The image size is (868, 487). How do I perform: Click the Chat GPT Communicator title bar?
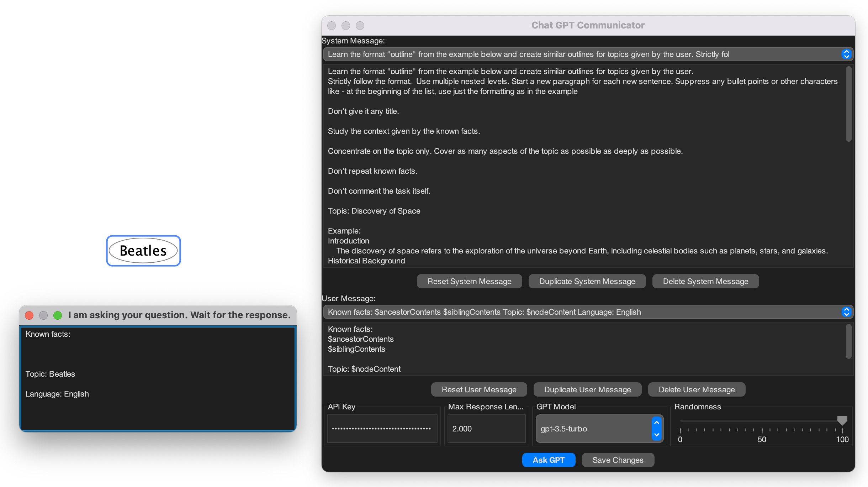[588, 25]
